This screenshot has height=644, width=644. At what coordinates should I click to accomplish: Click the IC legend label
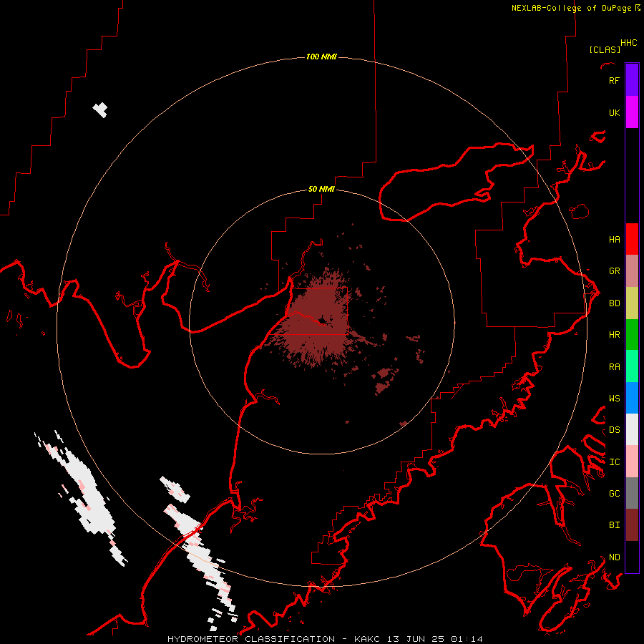(614, 462)
